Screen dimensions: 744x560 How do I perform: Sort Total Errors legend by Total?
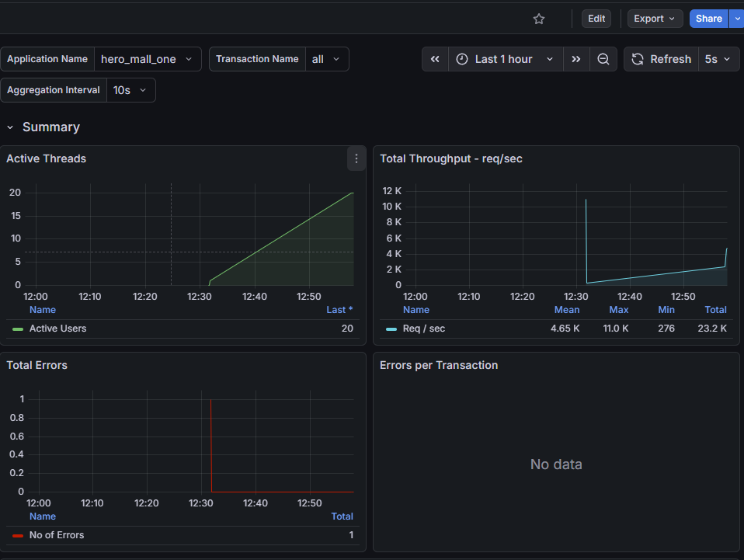(x=342, y=516)
